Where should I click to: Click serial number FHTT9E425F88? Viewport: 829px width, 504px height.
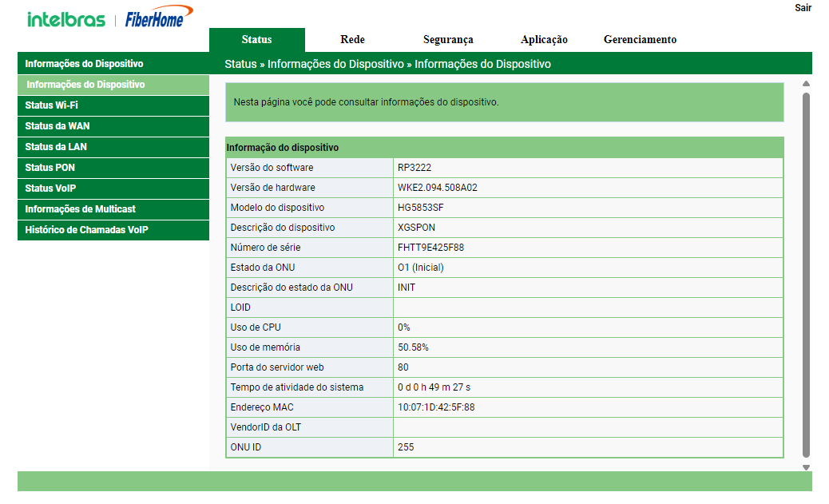click(x=430, y=248)
